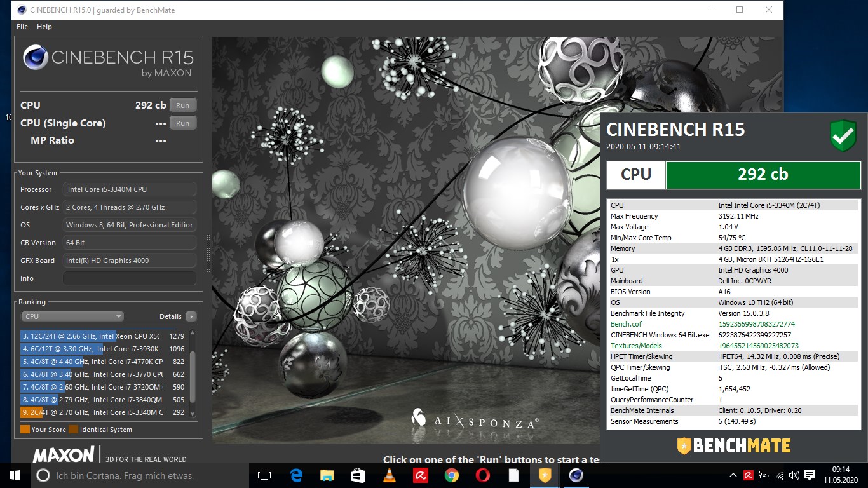This screenshot has width=868, height=488.
Task: Open the Help menu
Action: pos(44,27)
